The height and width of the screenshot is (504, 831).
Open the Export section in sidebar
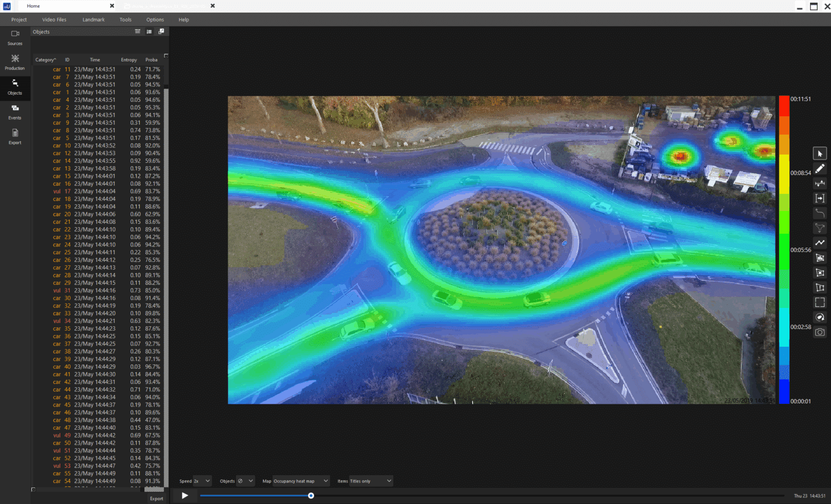pos(15,137)
